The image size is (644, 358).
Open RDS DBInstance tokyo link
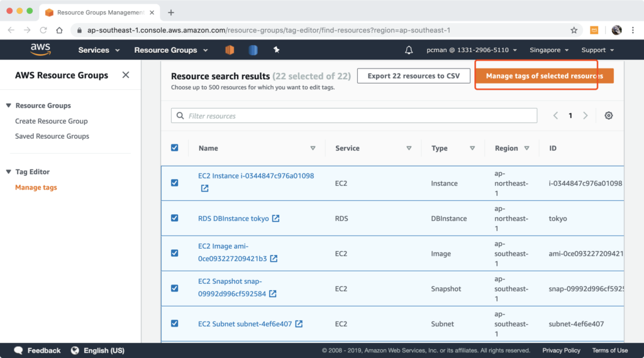(233, 219)
